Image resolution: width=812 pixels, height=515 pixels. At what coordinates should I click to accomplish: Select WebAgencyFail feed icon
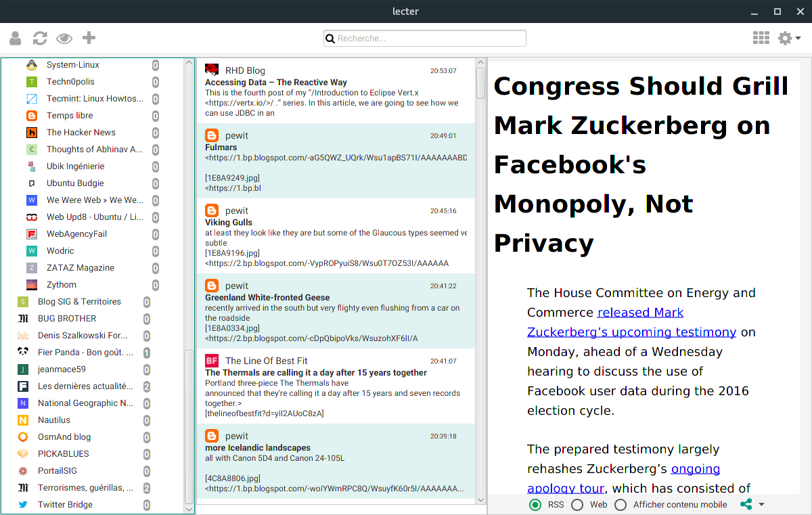pyautogui.click(x=31, y=234)
